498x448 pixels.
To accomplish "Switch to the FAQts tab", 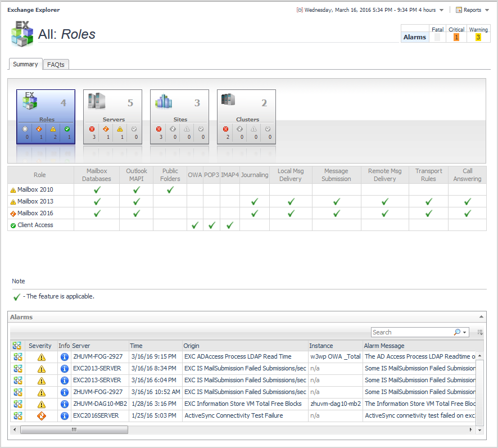I will pyautogui.click(x=56, y=65).
